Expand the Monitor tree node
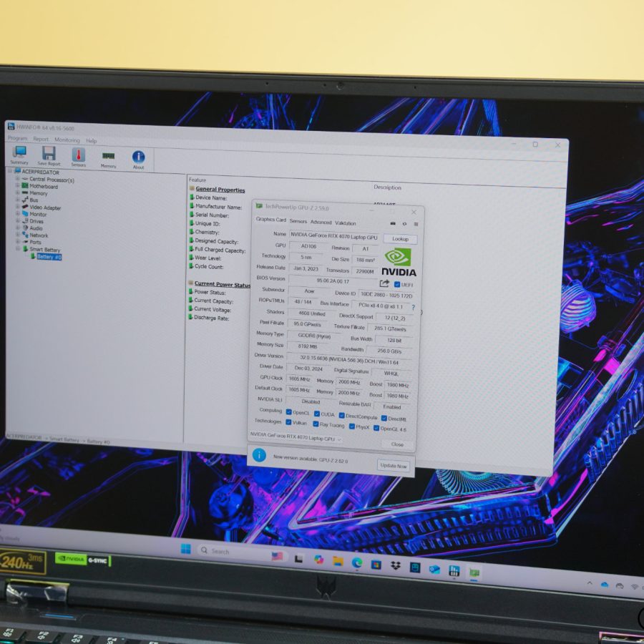This screenshot has height=644, width=644. pyautogui.click(x=17, y=213)
